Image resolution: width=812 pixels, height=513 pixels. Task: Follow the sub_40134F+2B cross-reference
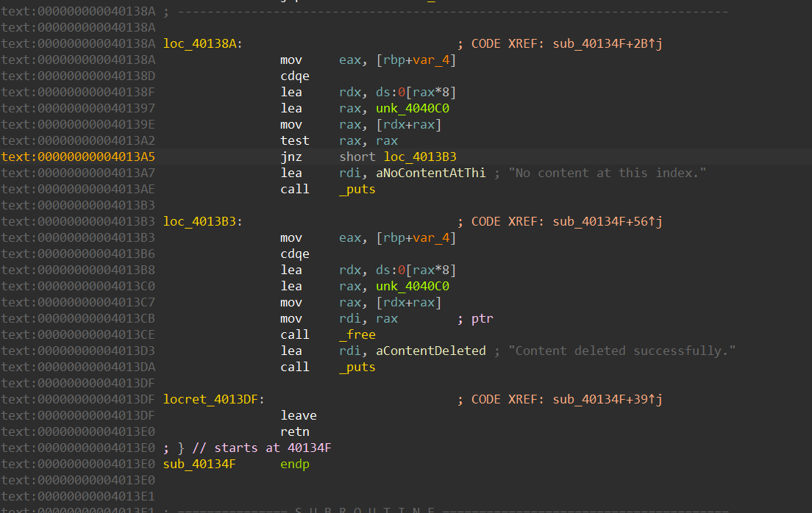coord(607,43)
